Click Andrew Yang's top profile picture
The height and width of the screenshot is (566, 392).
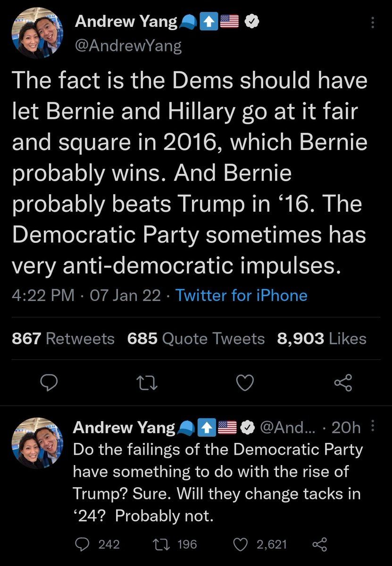[37, 32]
